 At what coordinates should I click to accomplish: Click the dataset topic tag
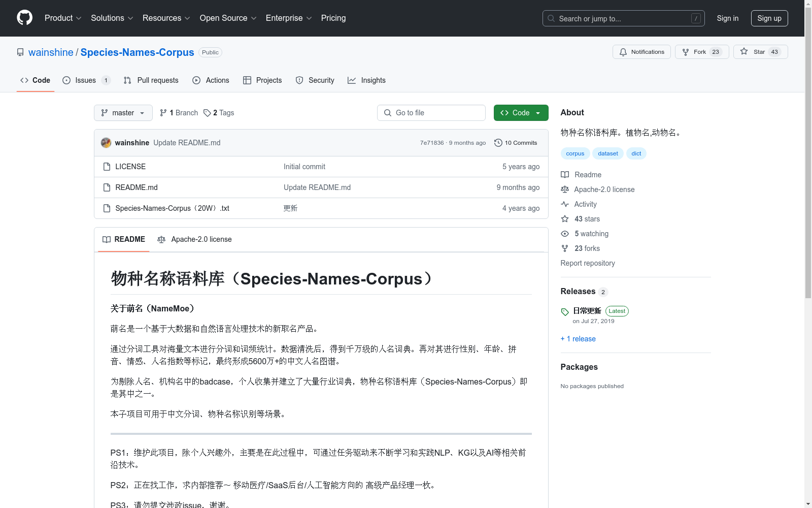[608, 153]
